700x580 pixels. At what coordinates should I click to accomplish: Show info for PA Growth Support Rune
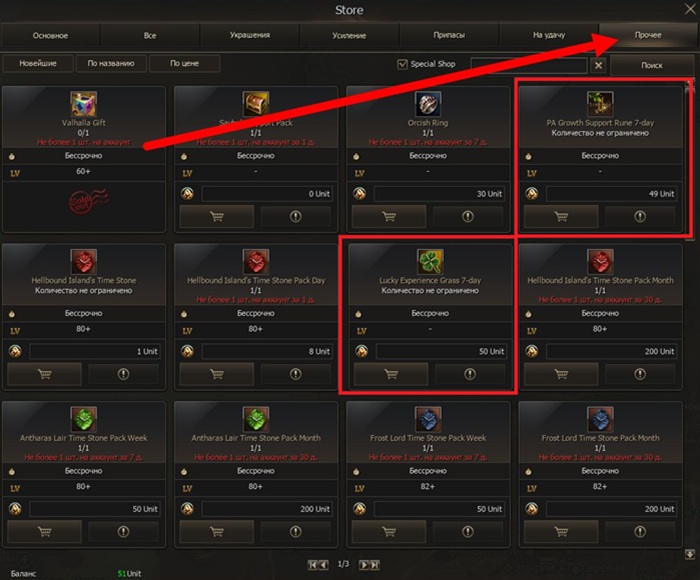click(640, 217)
